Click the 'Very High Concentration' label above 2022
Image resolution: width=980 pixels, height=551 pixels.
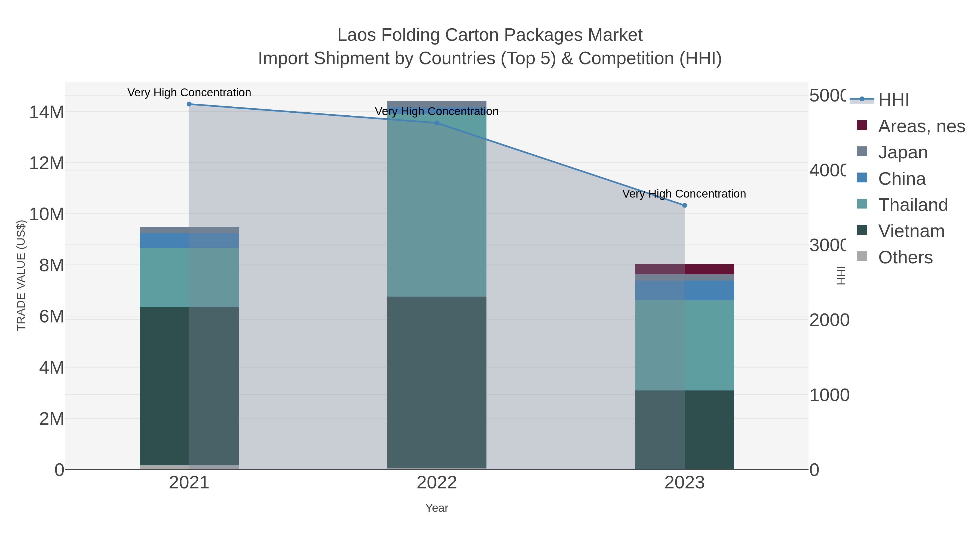pos(437,111)
